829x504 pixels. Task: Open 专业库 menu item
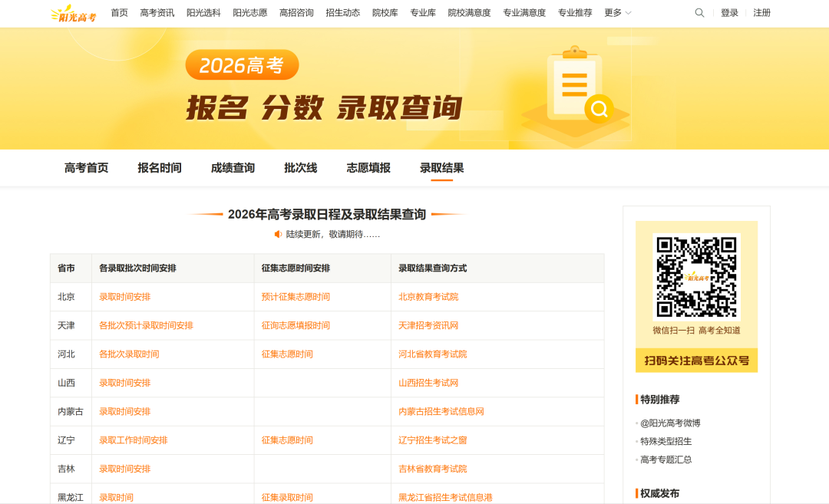(x=423, y=13)
